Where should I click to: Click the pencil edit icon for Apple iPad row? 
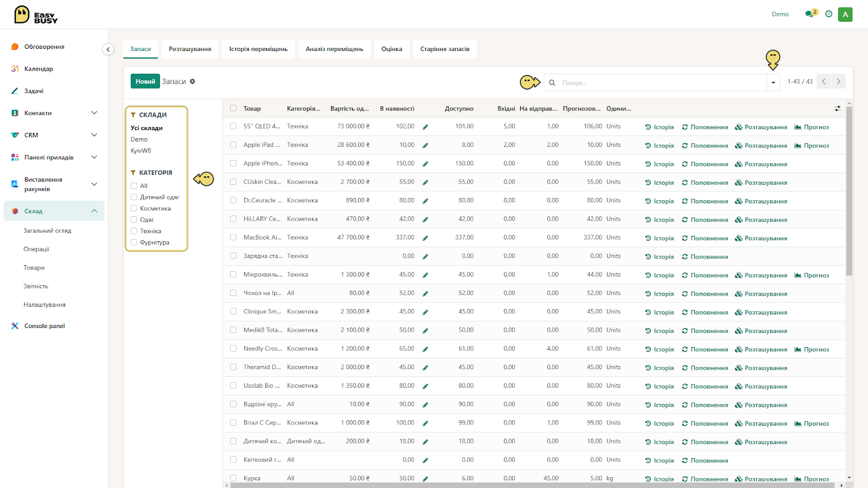coord(425,145)
